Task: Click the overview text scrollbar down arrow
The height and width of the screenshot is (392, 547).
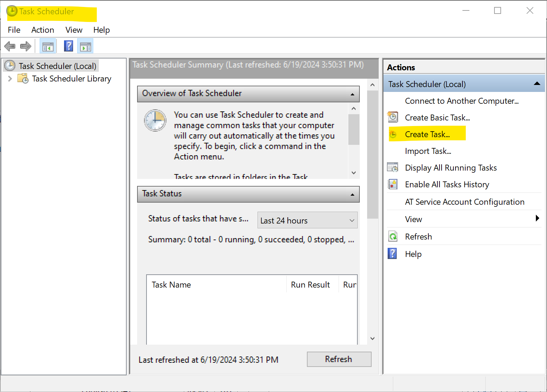Action: point(354,173)
